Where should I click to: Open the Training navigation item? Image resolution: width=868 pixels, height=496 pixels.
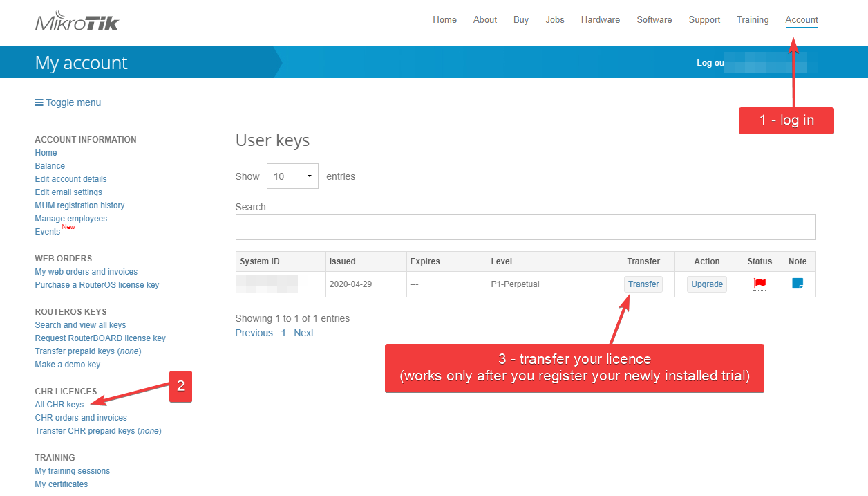(x=753, y=20)
